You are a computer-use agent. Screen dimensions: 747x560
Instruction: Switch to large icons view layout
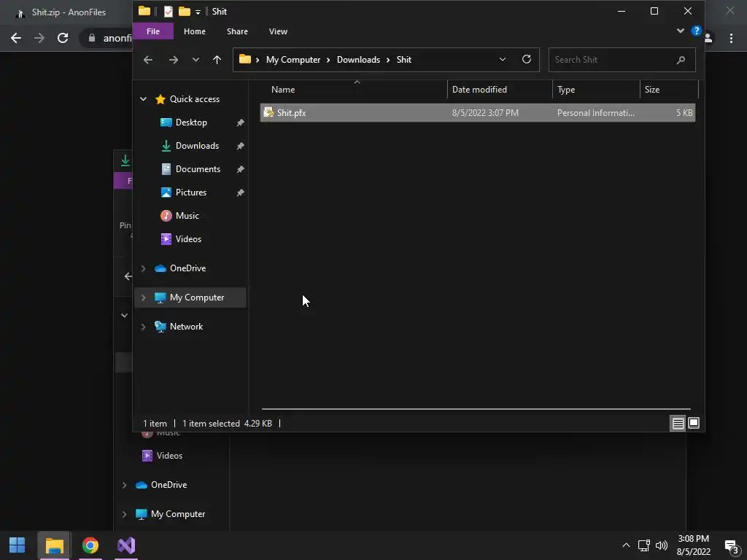click(x=694, y=423)
